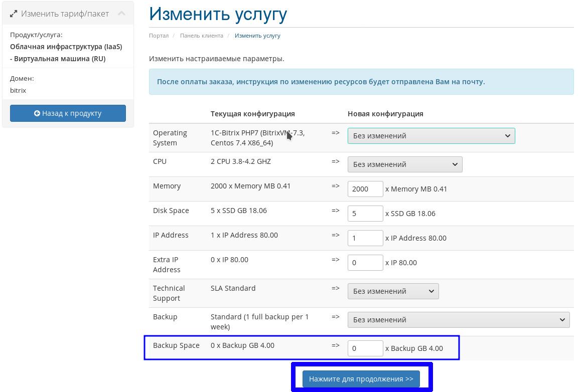582x392 pixels.
Task: Select the 'Backup Space' row label
Action: 176,345
